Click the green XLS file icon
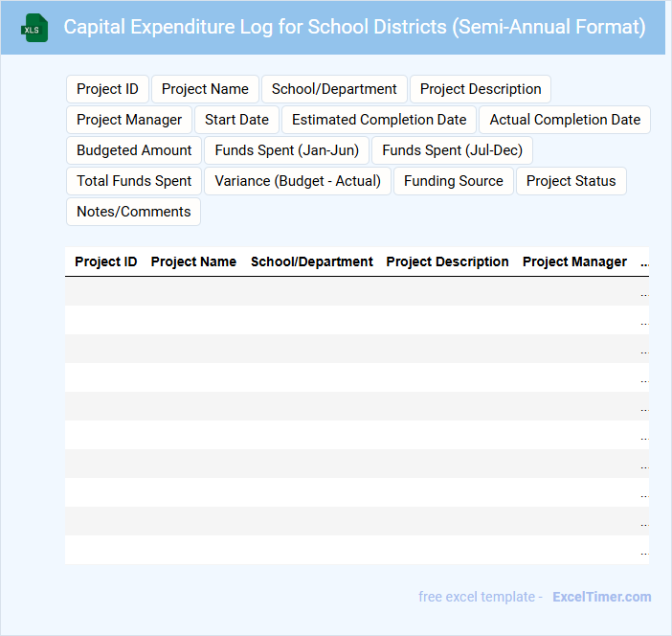Viewport: 672px width, 636px height. [34, 28]
